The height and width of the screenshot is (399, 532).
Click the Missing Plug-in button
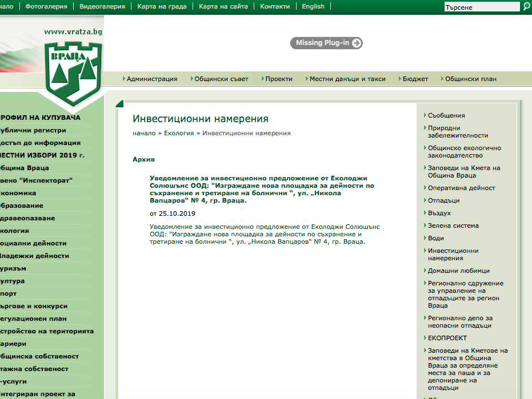326,43
